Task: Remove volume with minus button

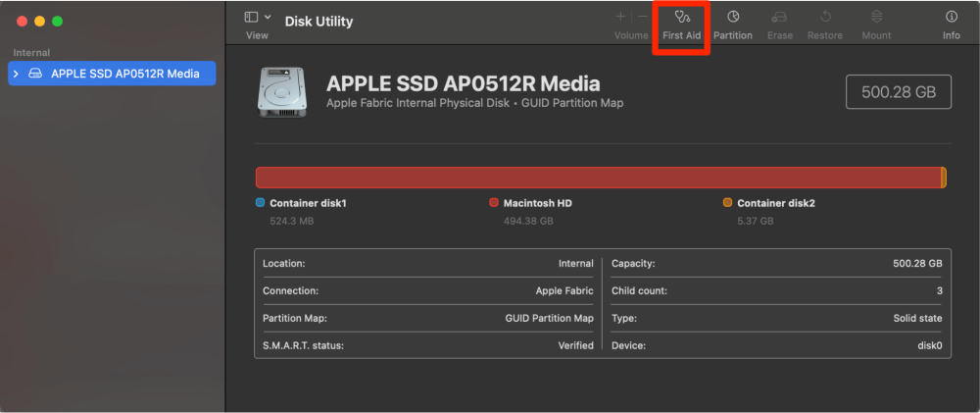Action: [642, 17]
